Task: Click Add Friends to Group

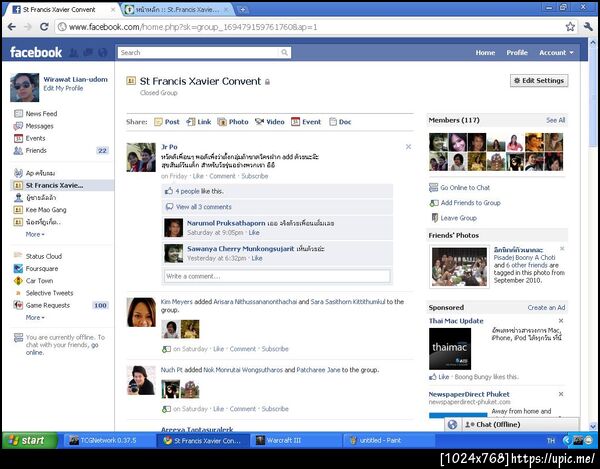Action: coord(465,203)
